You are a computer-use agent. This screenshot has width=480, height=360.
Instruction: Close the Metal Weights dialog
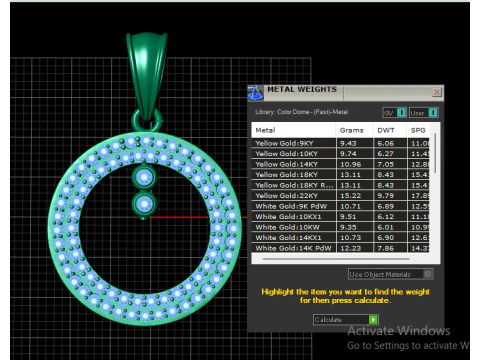pyautogui.click(x=437, y=92)
